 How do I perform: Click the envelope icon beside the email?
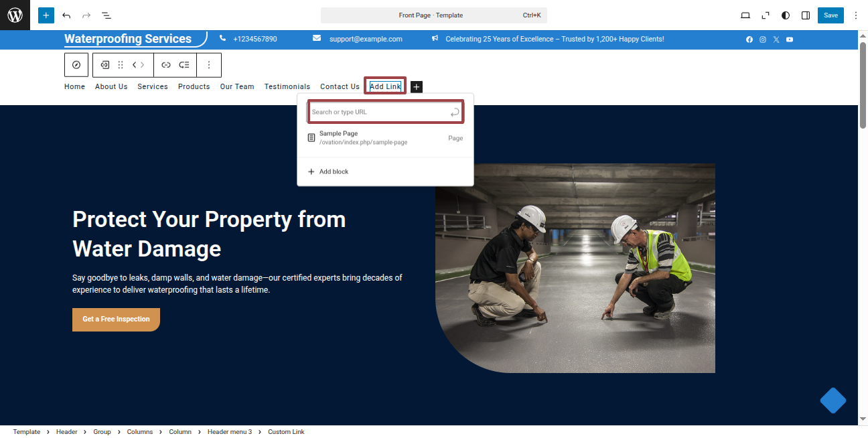pyautogui.click(x=317, y=39)
